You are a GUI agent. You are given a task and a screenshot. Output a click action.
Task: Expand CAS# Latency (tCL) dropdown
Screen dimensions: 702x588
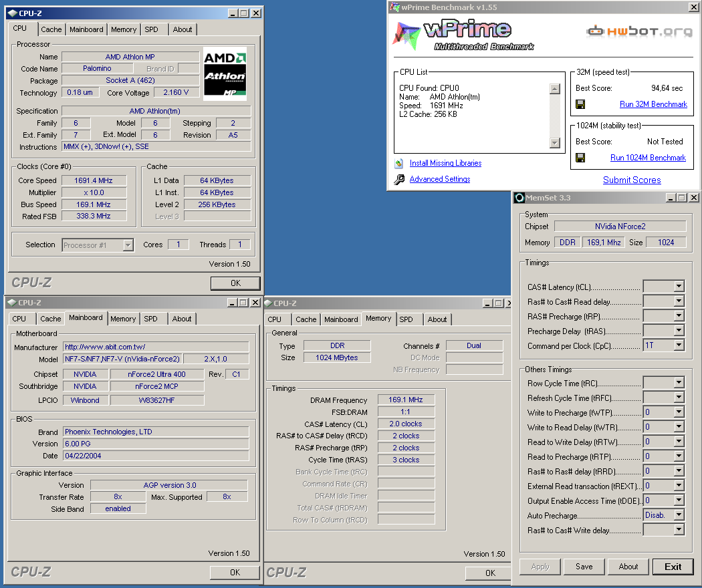click(x=679, y=287)
